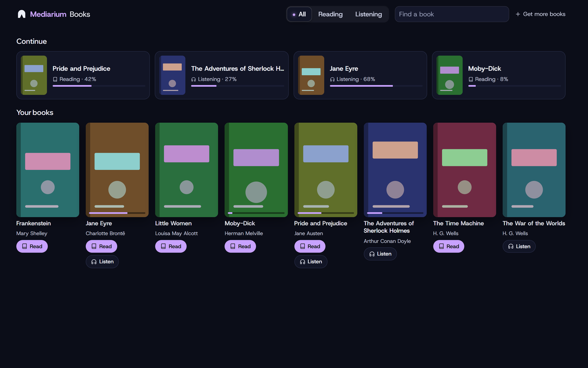The image size is (588, 368).
Task: Open Get more books link
Action: pos(540,14)
